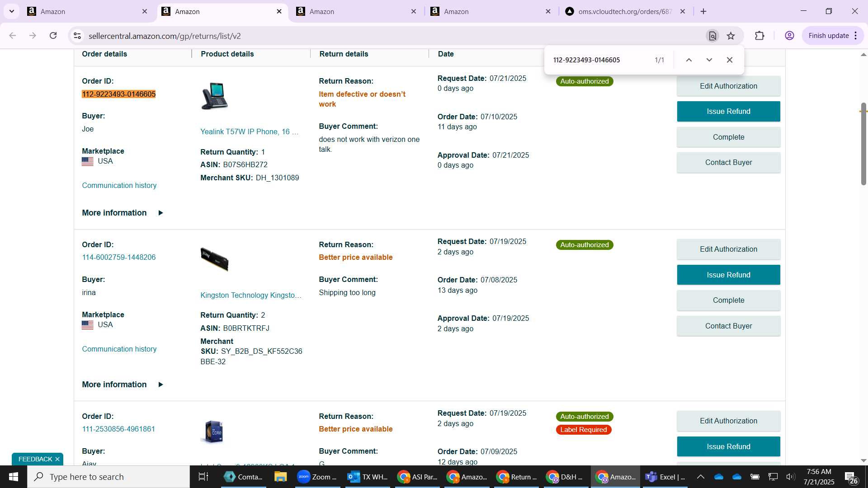
Task: Complete the Yealink return
Action: pos(728,137)
